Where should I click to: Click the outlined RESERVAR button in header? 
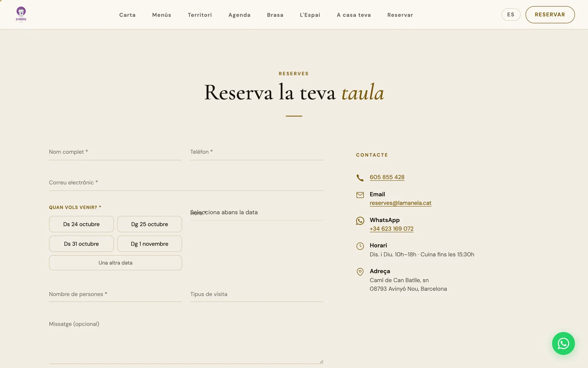pos(550,14)
